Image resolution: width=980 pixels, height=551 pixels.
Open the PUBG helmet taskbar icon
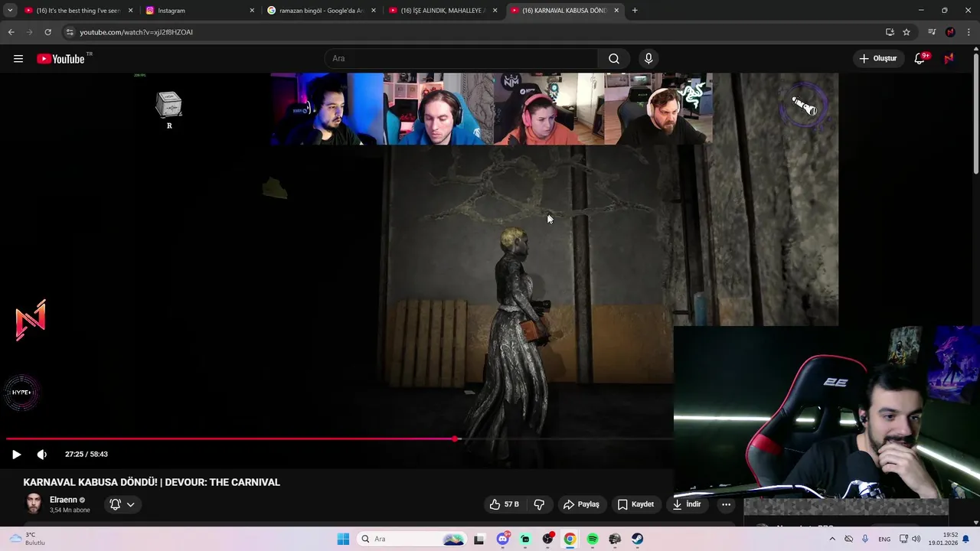point(615,539)
